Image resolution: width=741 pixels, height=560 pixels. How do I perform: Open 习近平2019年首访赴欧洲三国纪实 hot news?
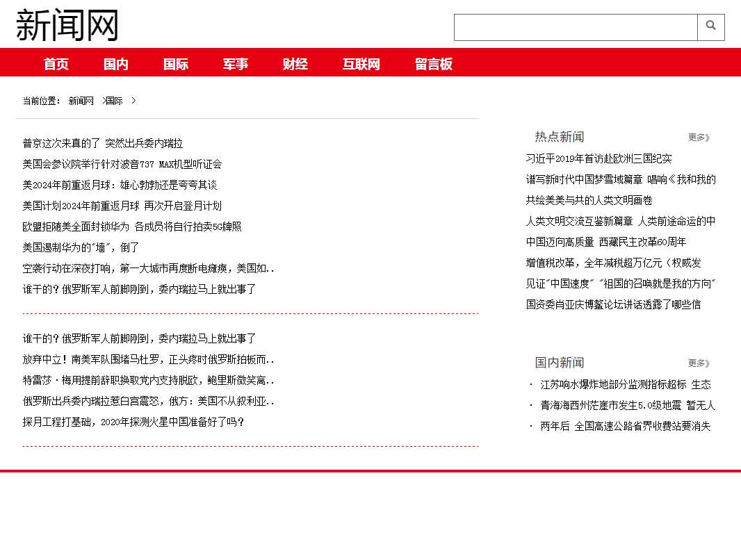[x=598, y=159]
